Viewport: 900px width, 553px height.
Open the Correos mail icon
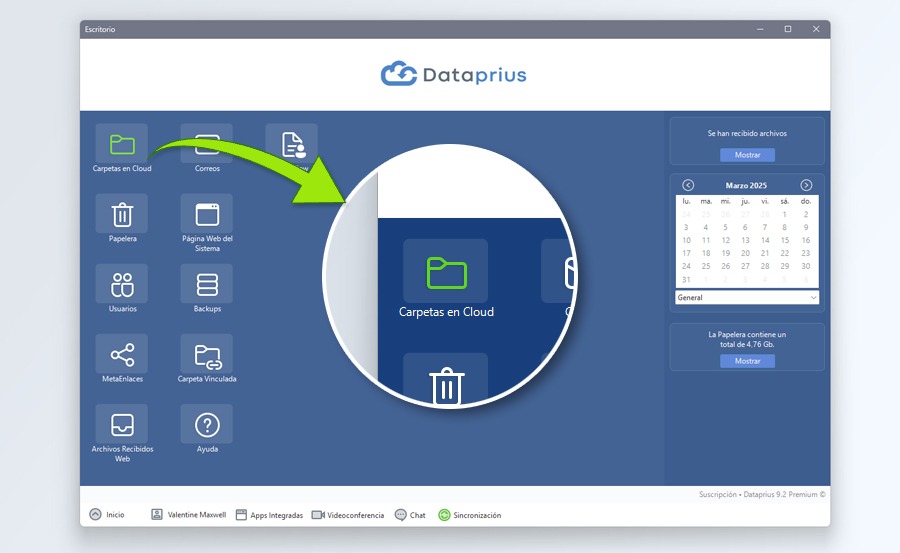click(207, 144)
